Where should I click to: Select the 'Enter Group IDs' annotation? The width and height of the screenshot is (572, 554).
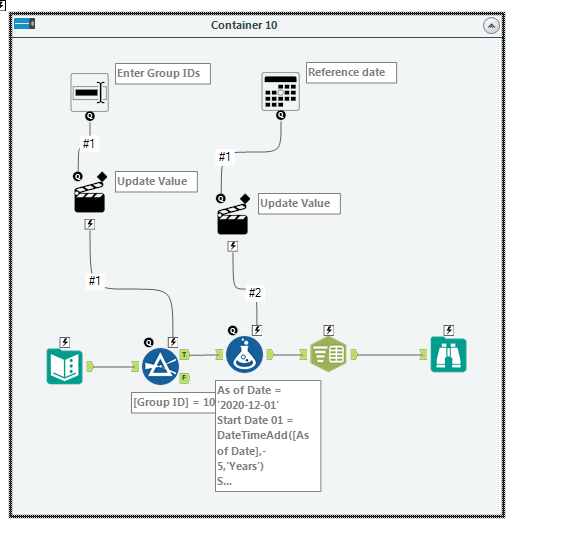pos(163,74)
